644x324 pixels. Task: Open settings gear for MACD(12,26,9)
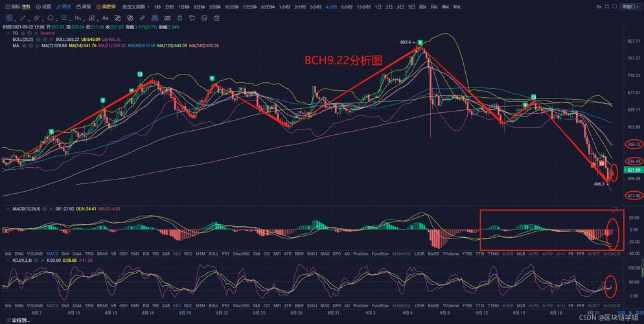pyautogui.click(x=44, y=209)
